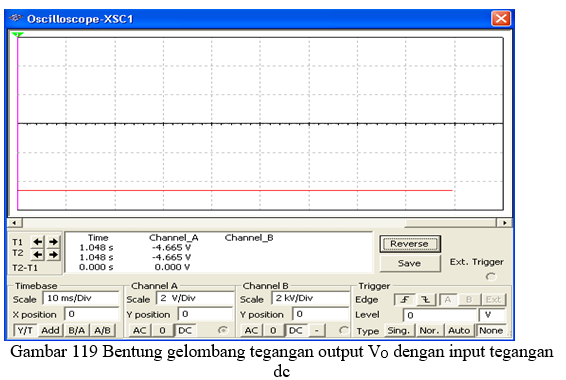
Task: Move cursor T2 right with arrow
Action: pos(53,255)
